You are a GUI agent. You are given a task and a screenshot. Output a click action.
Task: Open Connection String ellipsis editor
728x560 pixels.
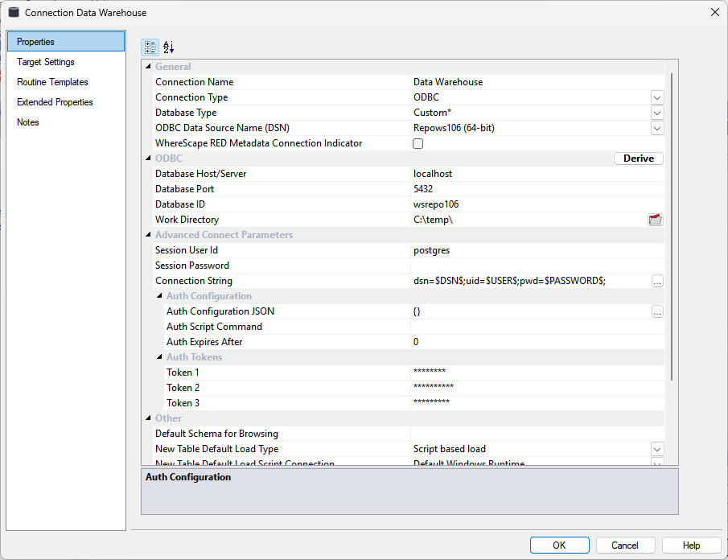pos(657,281)
